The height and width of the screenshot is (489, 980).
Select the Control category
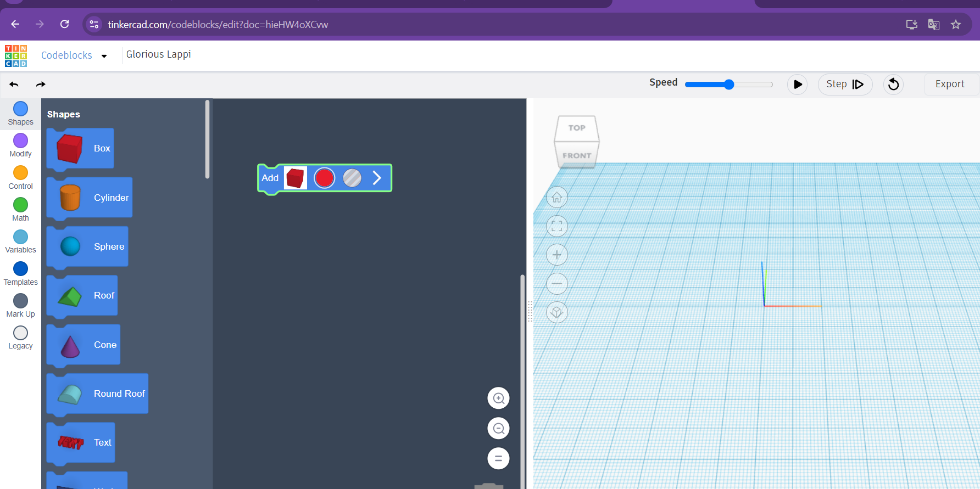point(20,178)
